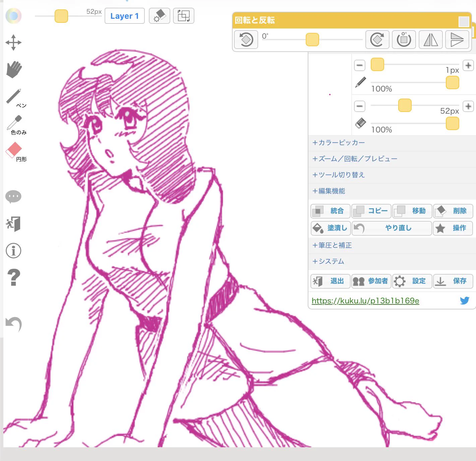Expand the 筆圧と補正 section
This screenshot has height=461, width=476.
tap(392, 245)
